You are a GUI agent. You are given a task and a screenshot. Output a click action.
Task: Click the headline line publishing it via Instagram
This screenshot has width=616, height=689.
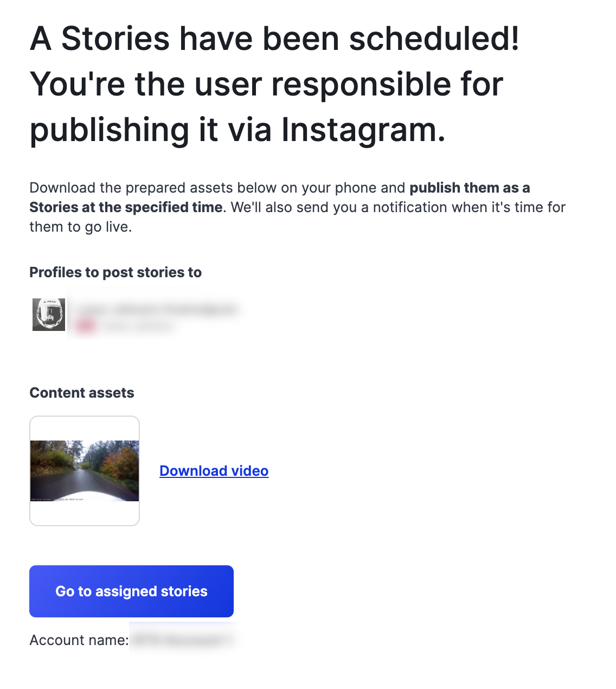point(238,130)
